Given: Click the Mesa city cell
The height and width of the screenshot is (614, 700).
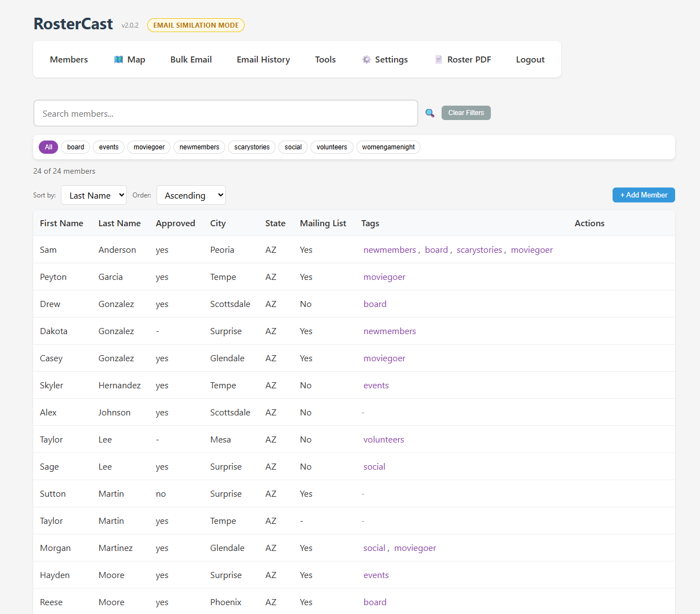Looking at the screenshot, I should pos(220,440).
